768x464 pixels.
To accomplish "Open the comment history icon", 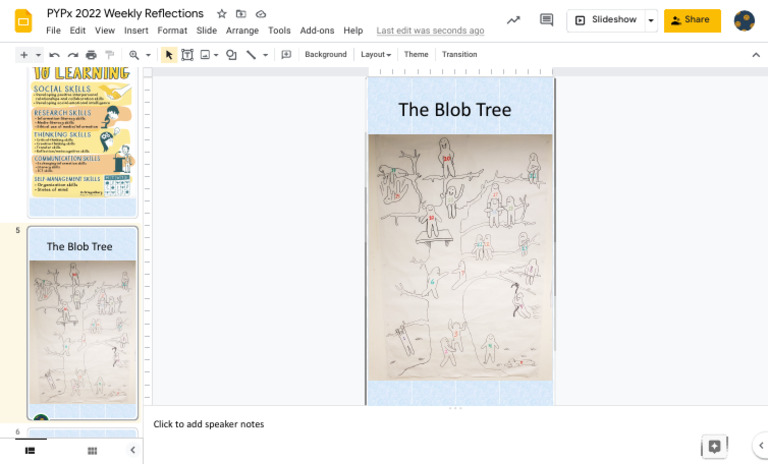I will tap(546, 20).
